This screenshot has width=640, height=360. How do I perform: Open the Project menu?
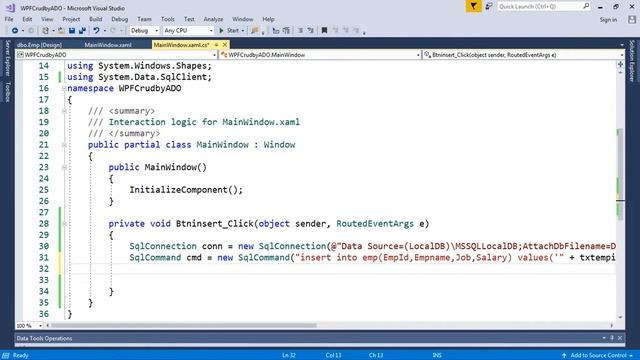point(71,19)
